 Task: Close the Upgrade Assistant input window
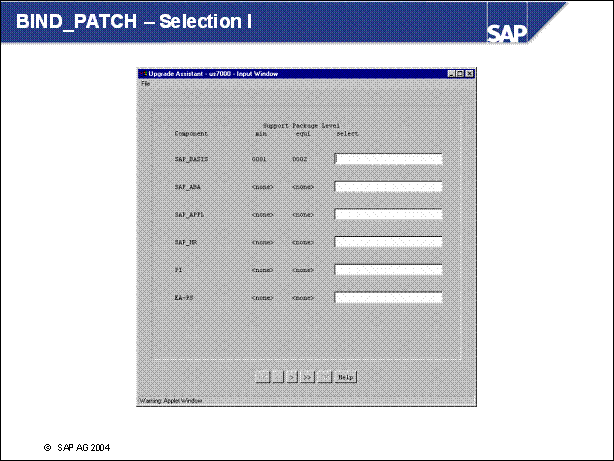470,74
